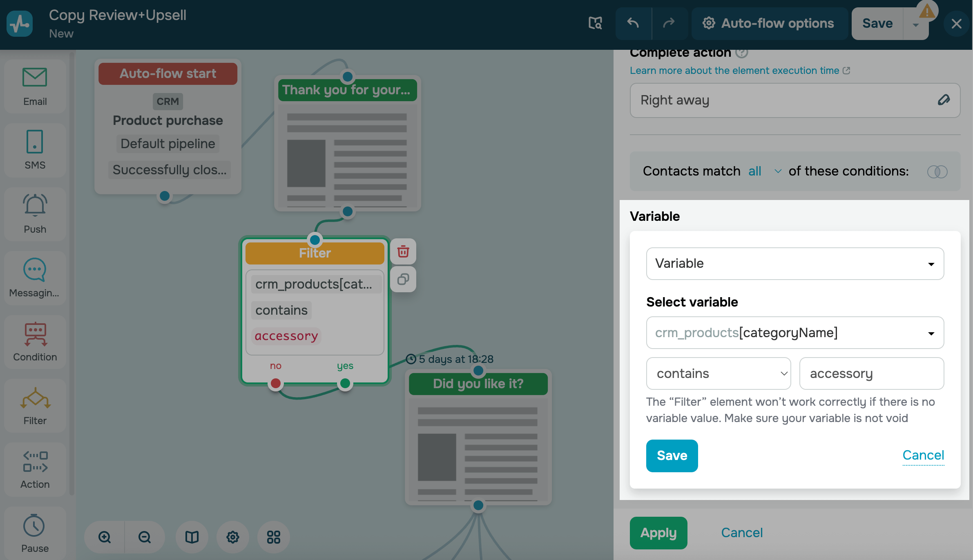The image size is (973, 560).
Task: Open the contains operator dropdown
Action: tap(718, 374)
